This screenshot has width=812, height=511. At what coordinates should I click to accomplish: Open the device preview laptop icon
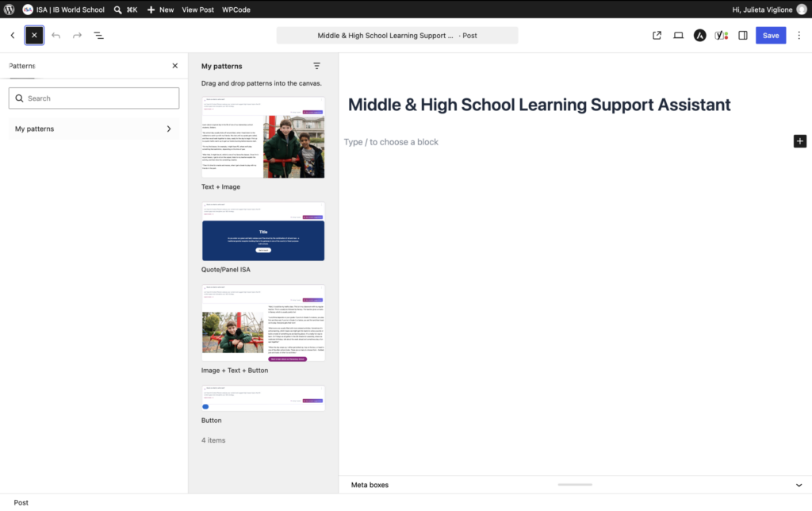coord(679,35)
